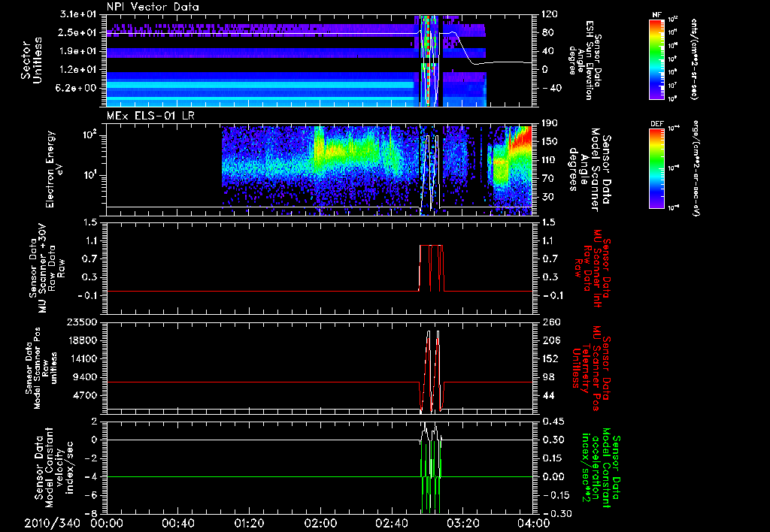
Task: Click the '9400' scanner position tick value
Action: [85, 377]
